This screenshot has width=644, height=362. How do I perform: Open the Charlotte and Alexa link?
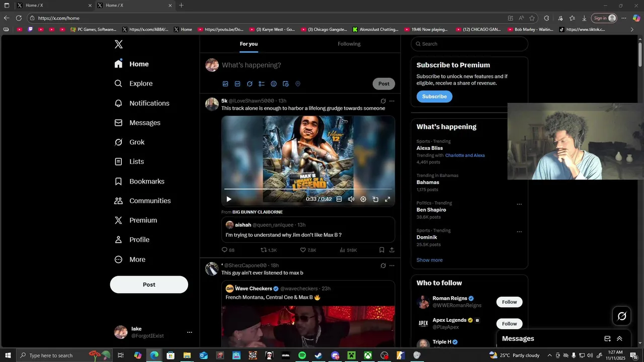[465, 155]
